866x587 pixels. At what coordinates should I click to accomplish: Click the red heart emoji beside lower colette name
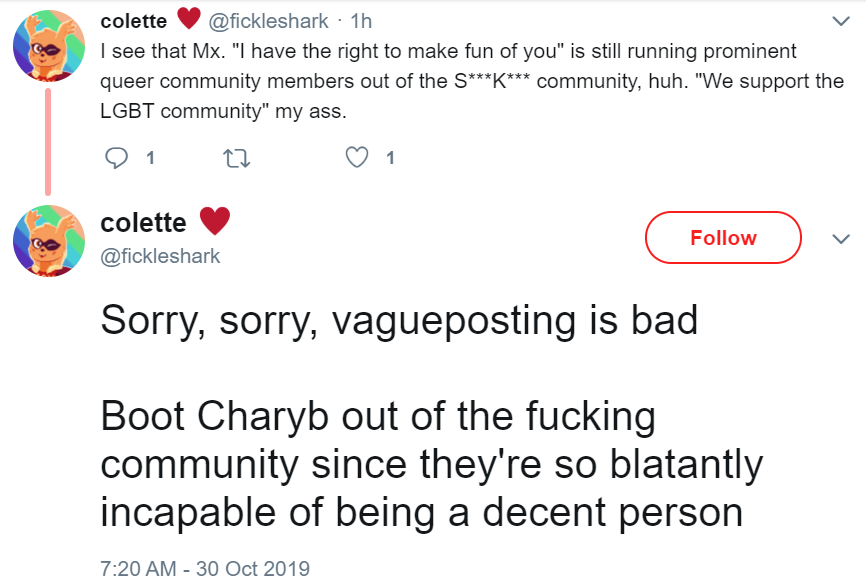[215, 220]
